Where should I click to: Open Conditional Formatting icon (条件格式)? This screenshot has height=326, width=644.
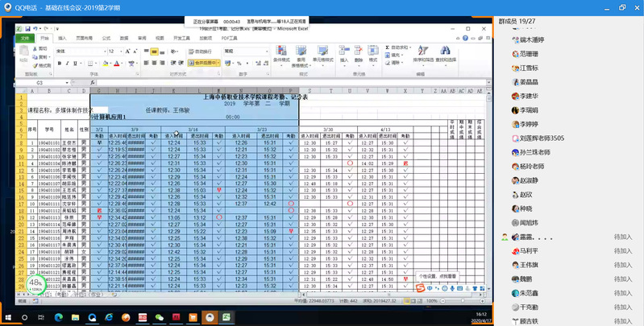pyautogui.click(x=281, y=55)
